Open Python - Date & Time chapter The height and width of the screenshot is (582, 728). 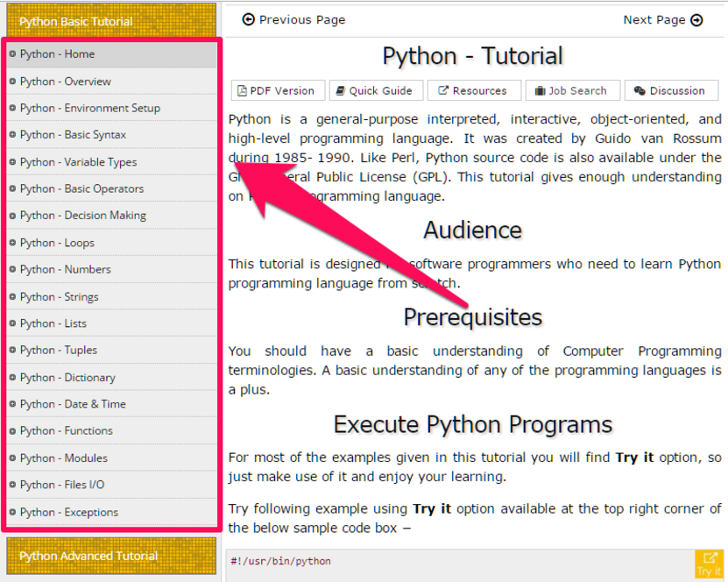click(112, 404)
